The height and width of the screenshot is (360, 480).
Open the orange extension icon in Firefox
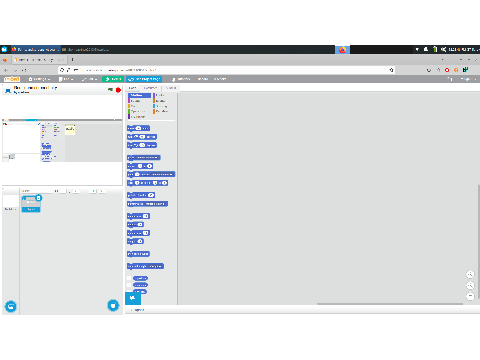tap(456, 70)
